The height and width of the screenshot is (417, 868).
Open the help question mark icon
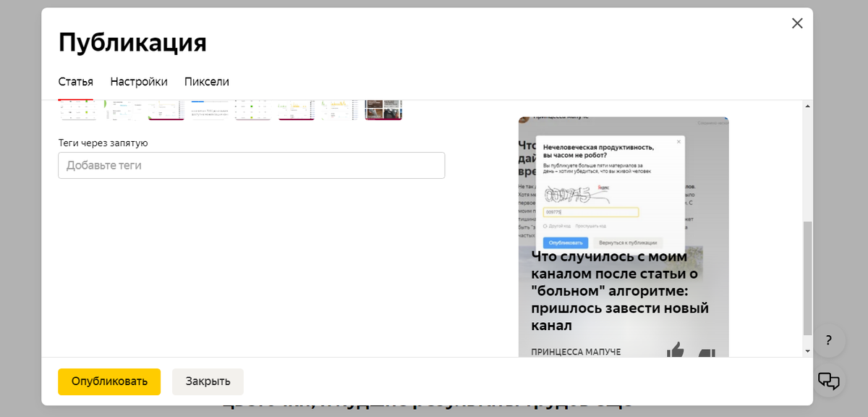(829, 341)
